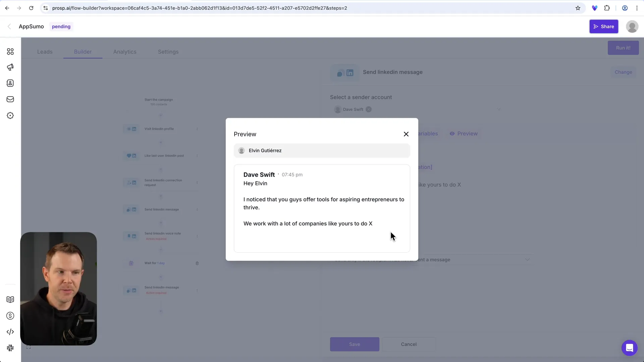Go back using the AppSumo arrow

pyautogui.click(x=9, y=26)
